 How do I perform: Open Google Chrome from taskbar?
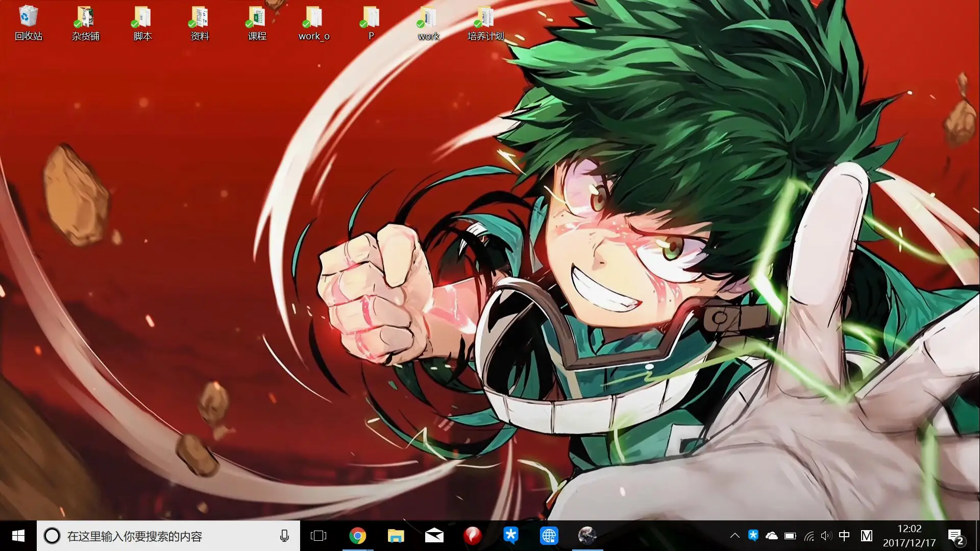357,536
